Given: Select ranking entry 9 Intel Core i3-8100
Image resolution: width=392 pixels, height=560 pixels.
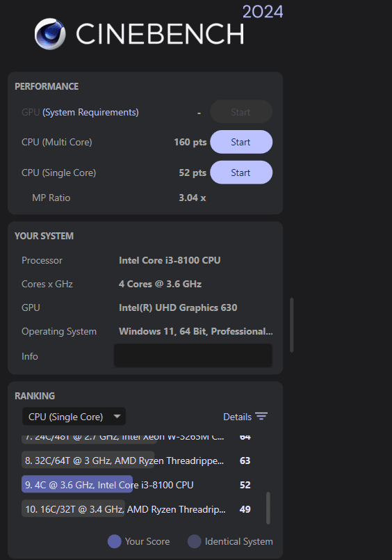Looking at the screenshot, I should 136,485.
